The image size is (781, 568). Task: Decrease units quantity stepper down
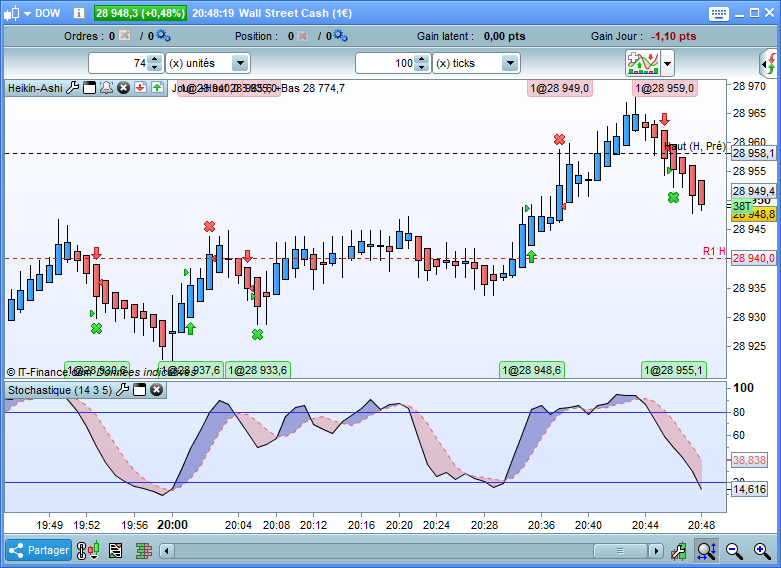155,68
